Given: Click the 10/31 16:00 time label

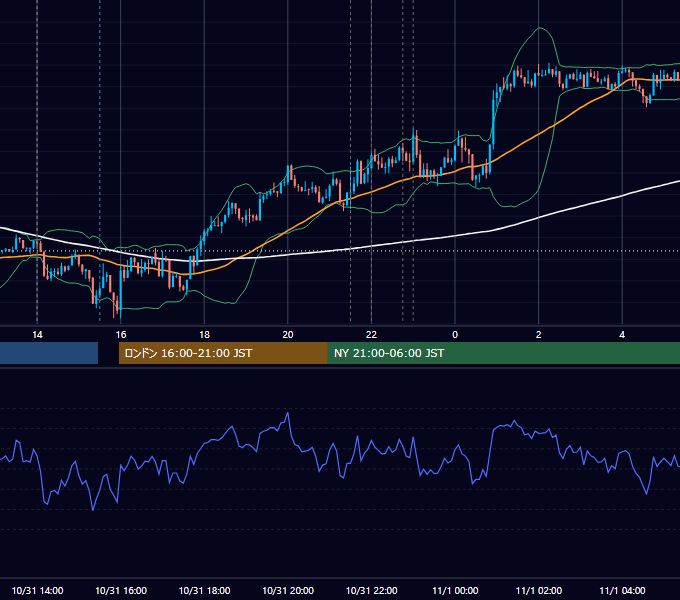Looking at the screenshot, I should coord(121,590).
